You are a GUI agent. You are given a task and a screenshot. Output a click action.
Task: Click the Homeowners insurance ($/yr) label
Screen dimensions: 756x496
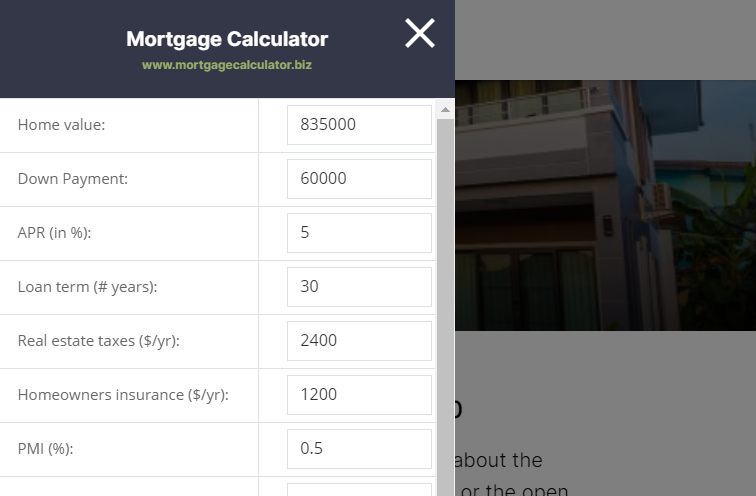point(123,395)
